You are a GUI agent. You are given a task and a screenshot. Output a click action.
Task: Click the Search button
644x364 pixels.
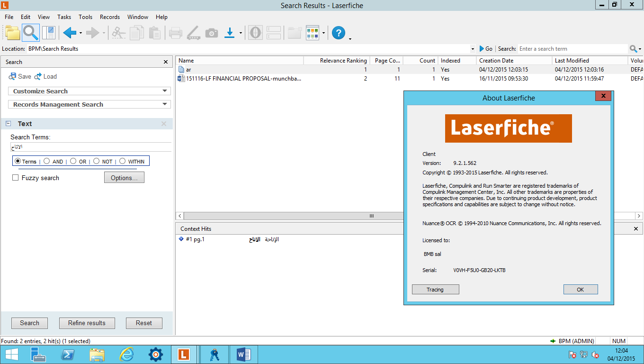tap(29, 323)
